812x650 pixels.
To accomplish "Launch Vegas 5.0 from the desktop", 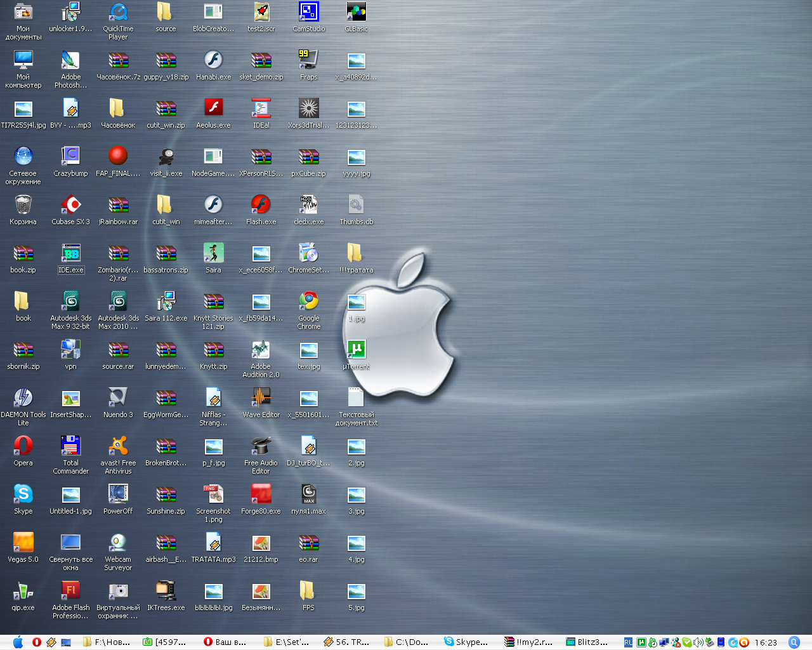I will (23, 542).
